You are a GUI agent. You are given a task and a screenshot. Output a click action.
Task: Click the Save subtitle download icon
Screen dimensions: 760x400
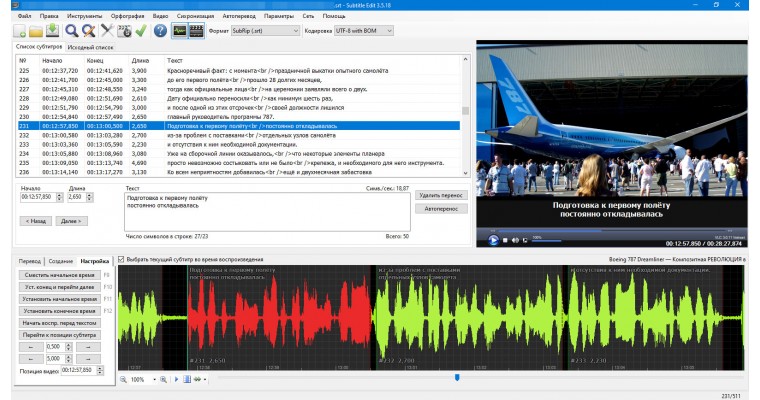point(52,31)
